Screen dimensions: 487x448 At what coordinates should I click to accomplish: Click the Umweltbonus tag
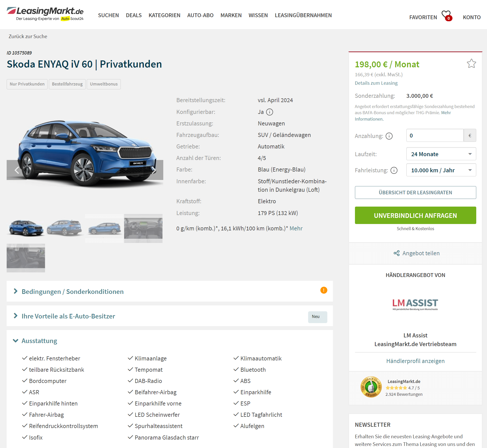(x=104, y=84)
